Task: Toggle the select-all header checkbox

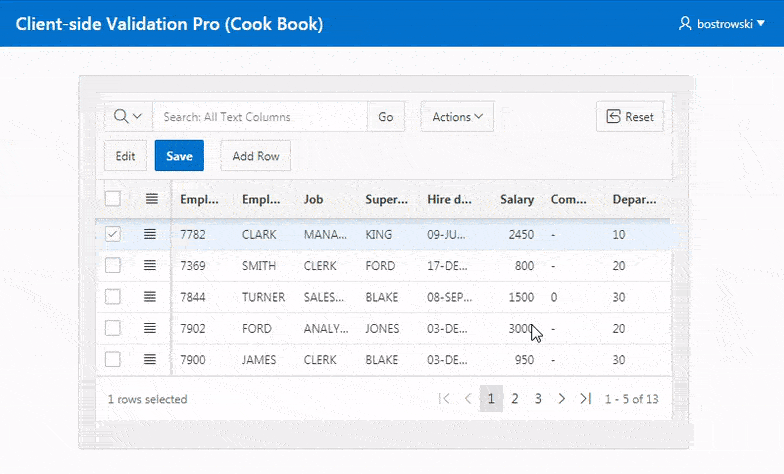Action: click(x=113, y=199)
